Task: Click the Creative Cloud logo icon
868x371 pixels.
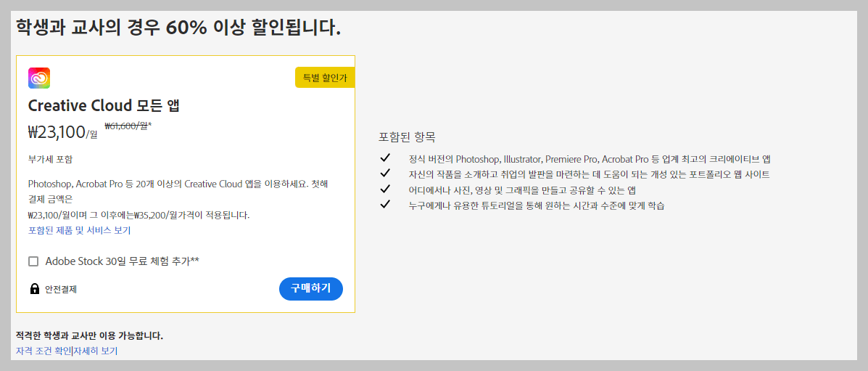Action: pyautogui.click(x=39, y=78)
